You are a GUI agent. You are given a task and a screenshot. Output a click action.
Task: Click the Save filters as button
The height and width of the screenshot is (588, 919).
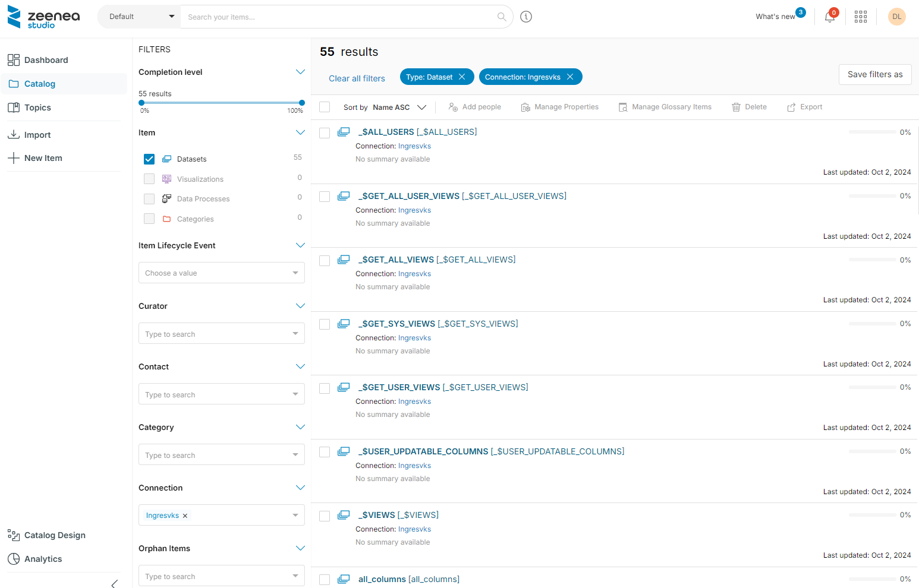(874, 75)
